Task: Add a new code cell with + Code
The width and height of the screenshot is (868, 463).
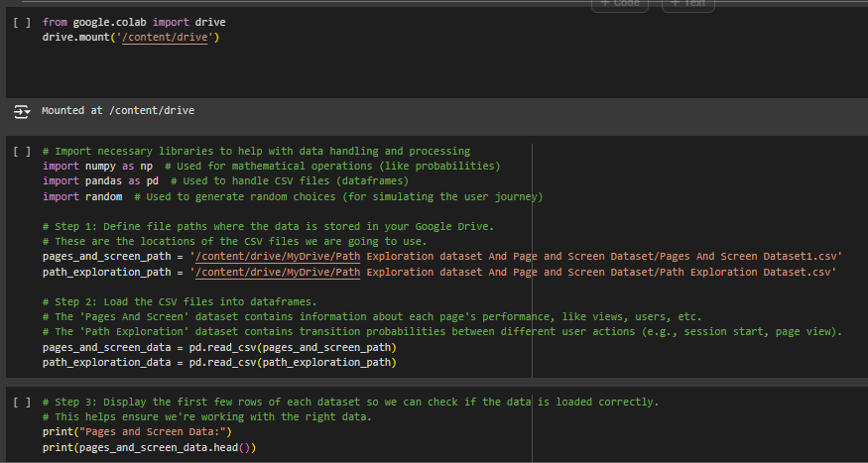Action: pos(620,4)
